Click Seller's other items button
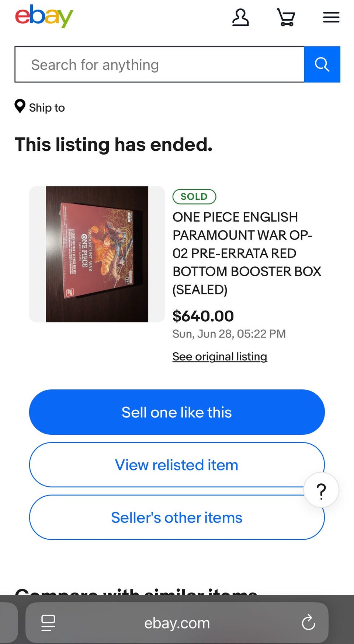The height and width of the screenshot is (644, 354). point(177,517)
